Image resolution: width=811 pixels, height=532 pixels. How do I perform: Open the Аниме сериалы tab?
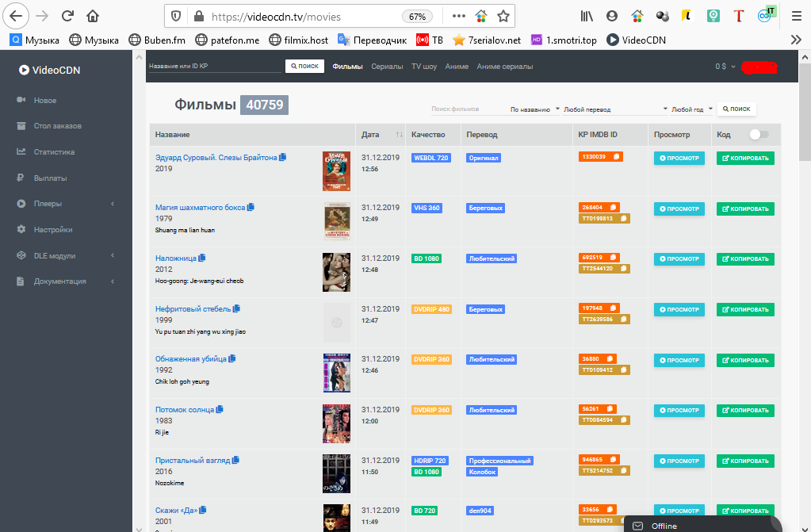pos(504,67)
